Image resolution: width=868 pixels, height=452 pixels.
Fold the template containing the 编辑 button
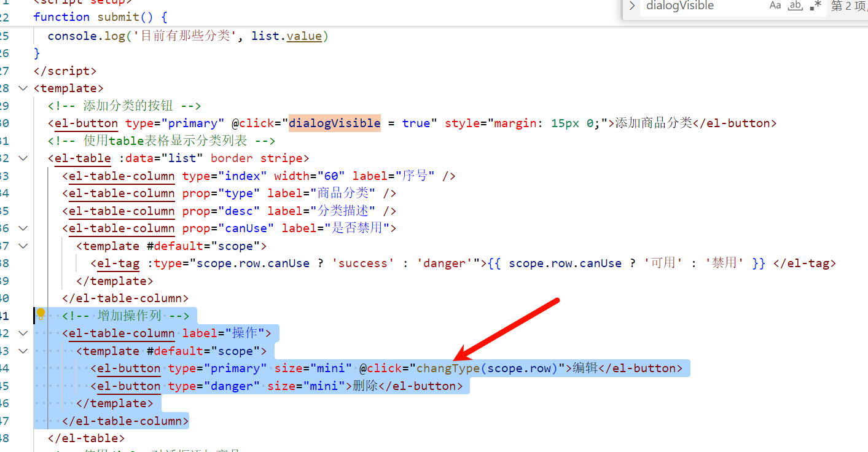[23, 351]
